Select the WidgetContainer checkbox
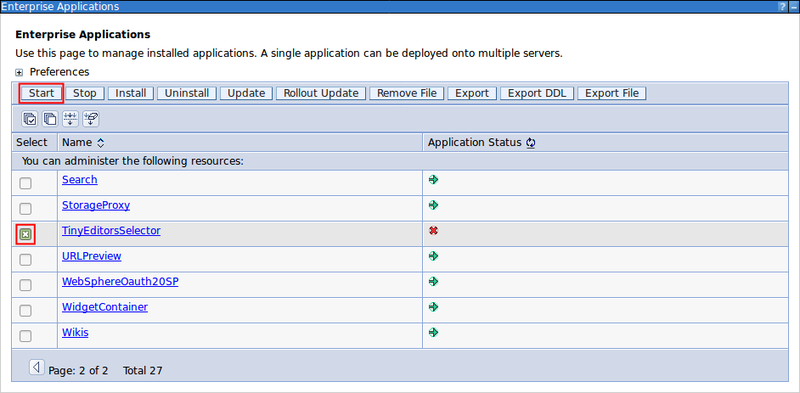This screenshot has height=393, width=800. pyautogui.click(x=25, y=311)
